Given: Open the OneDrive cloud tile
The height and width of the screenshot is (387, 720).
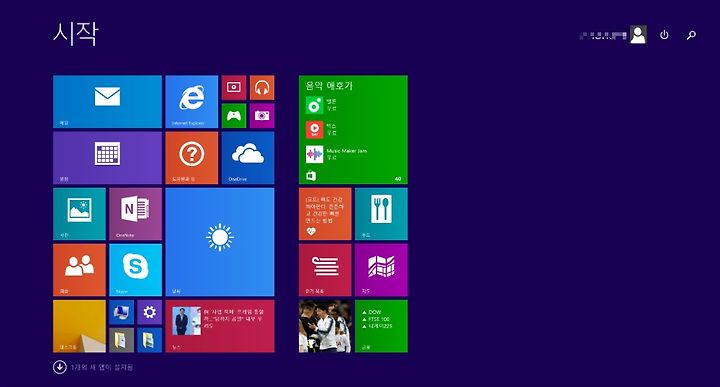Looking at the screenshot, I should coord(248,158).
